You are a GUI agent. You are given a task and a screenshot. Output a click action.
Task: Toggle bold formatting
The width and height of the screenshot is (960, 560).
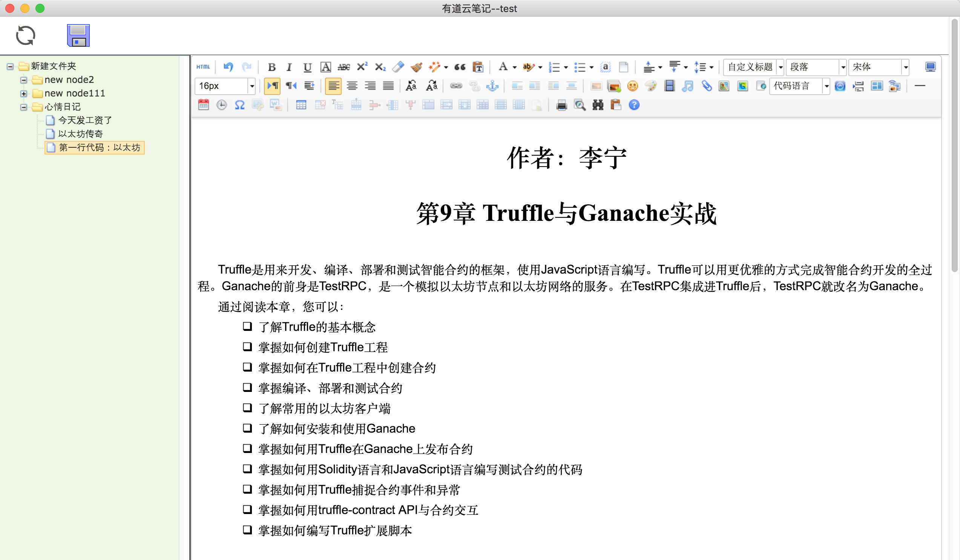point(271,67)
